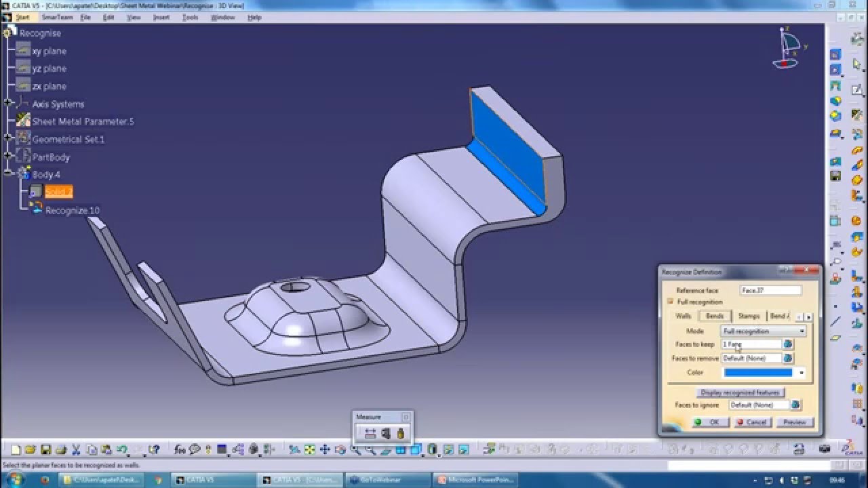Open the Insert menu
868x488 pixels.
pos(161,17)
